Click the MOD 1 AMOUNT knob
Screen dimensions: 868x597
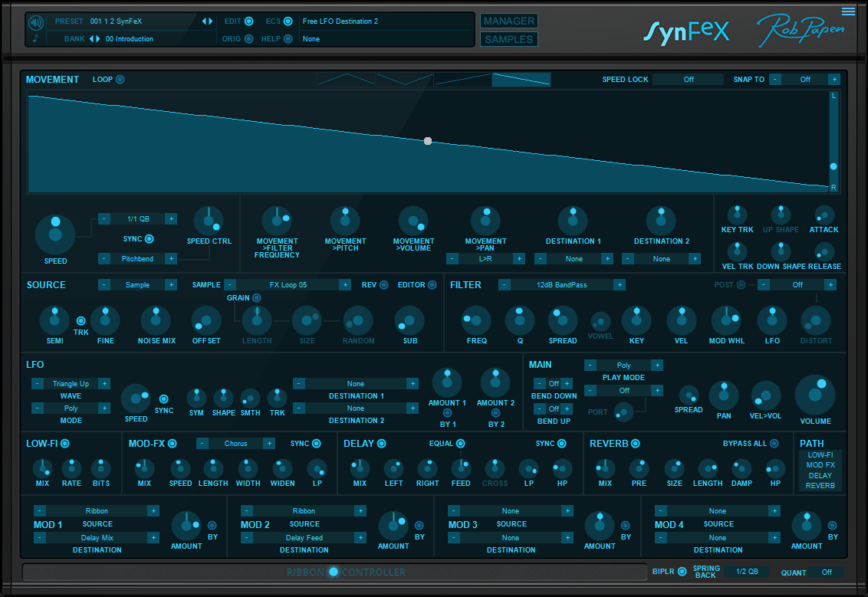186,526
